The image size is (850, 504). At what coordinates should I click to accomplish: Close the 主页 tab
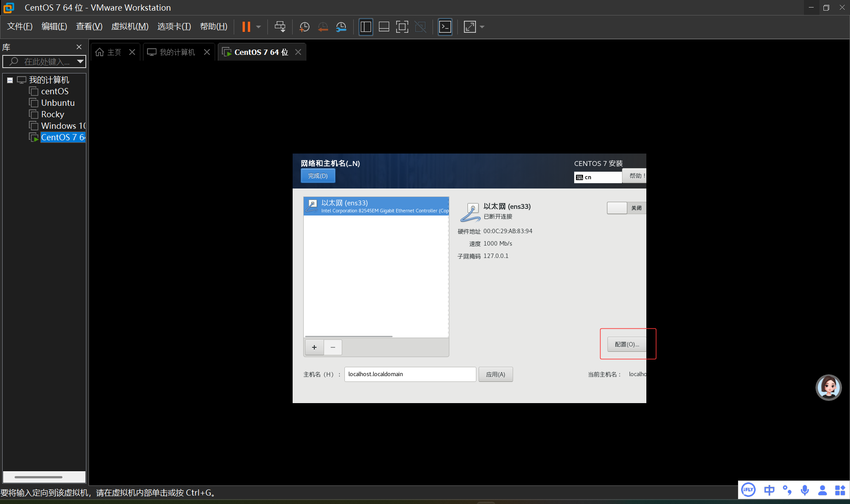(132, 52)
